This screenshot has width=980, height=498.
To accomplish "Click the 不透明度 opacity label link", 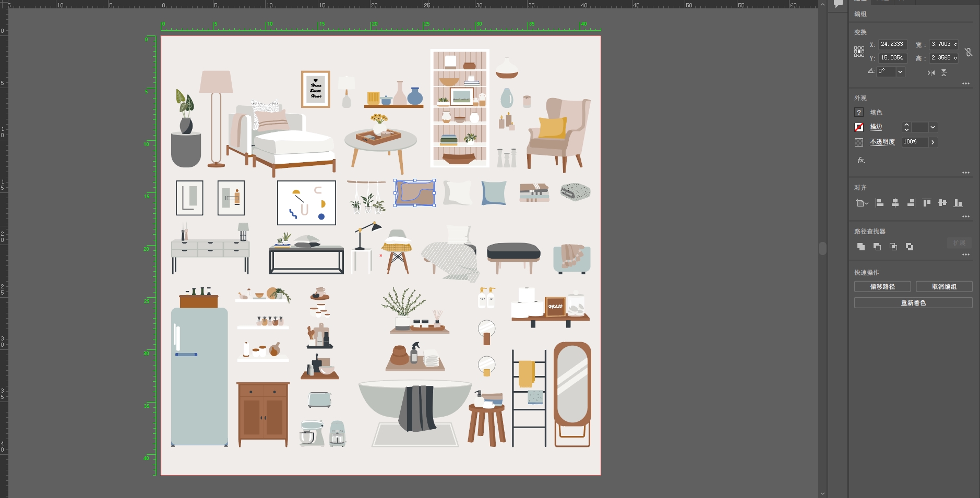I will tap(882, 142).
